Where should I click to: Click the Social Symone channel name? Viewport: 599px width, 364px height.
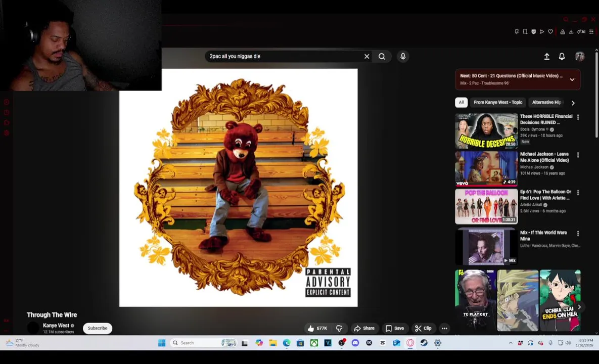(x=533, y=129)
